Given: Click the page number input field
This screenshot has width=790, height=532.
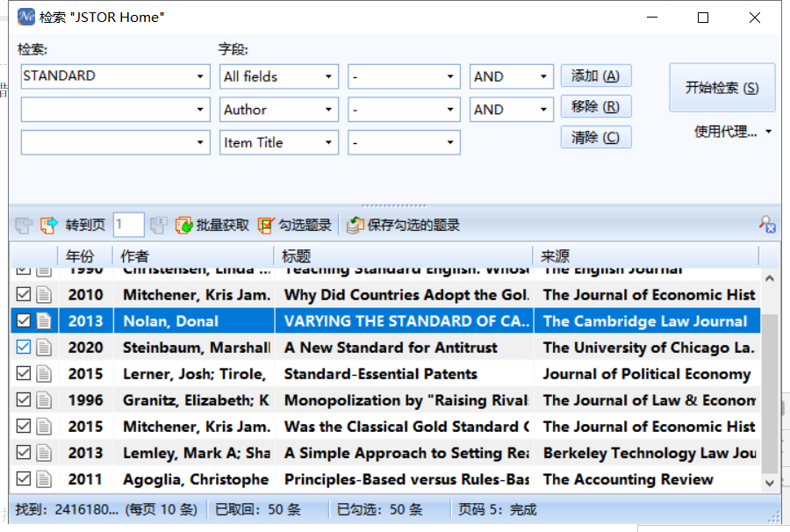Looking at the screenshot, I should coord(128,226).
